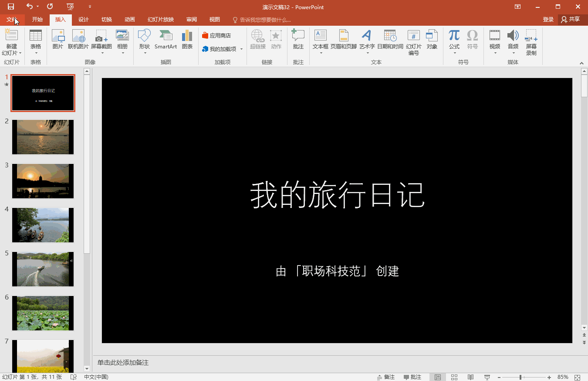Insert Date and Time (日期和时间)

[x=390, y=40]
